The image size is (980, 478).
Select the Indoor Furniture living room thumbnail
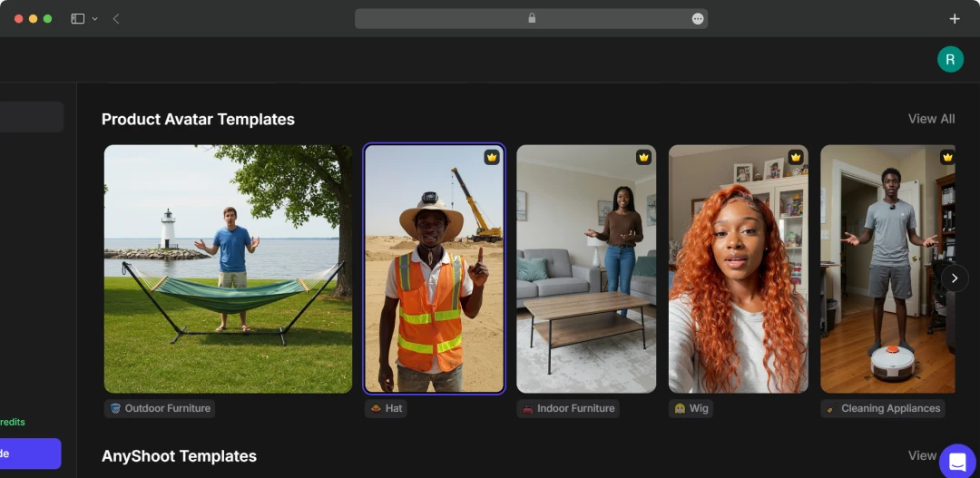pos(586,269)
